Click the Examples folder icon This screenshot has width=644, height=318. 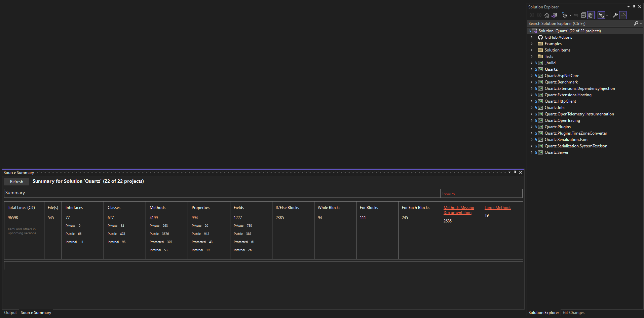pos(540,44)
